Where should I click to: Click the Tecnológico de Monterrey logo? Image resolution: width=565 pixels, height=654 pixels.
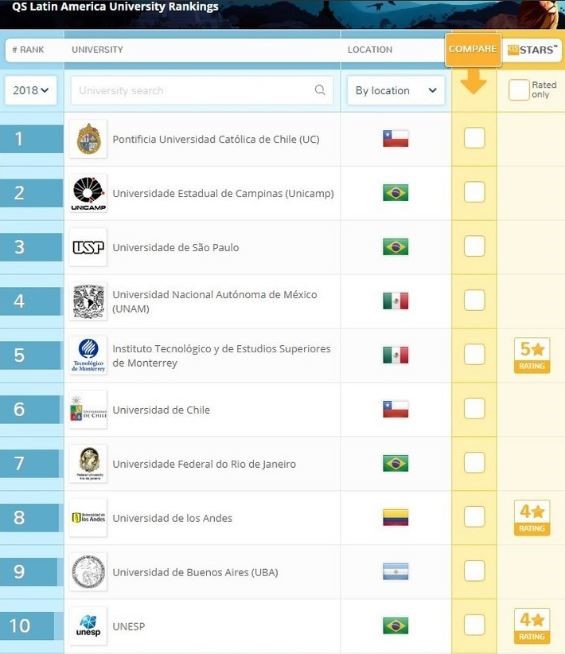tap(88, 355)
